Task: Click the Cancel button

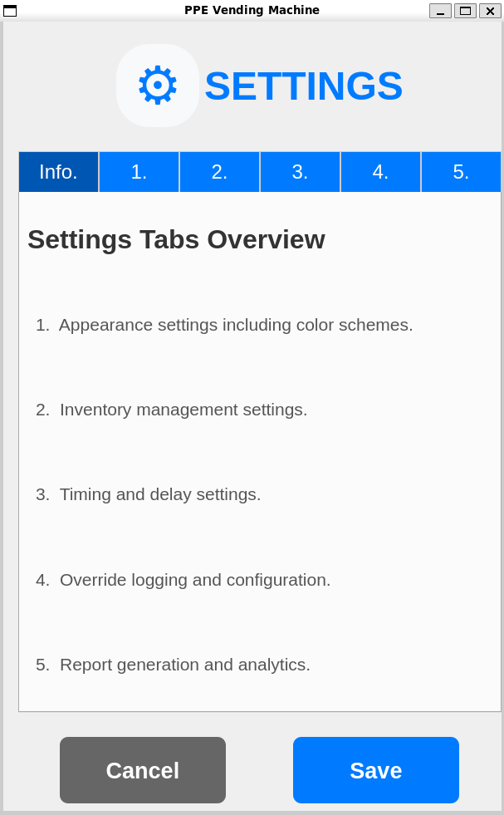Action: [x=142, y=770]
